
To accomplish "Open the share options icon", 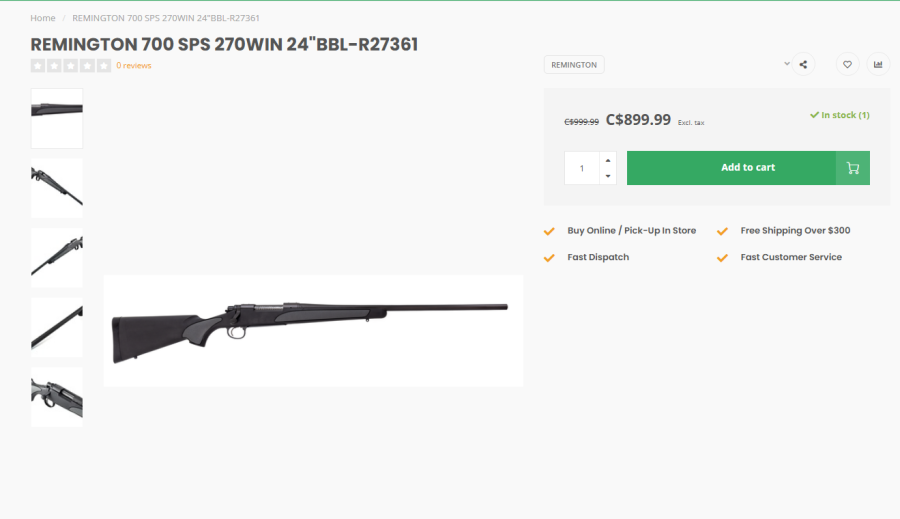I will [x=804, y=64].
